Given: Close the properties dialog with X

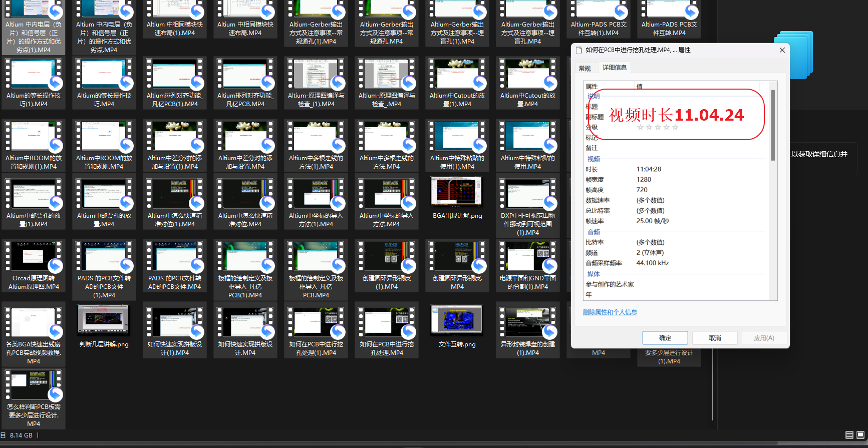Looking at the screenshot, I should [782, 50].
